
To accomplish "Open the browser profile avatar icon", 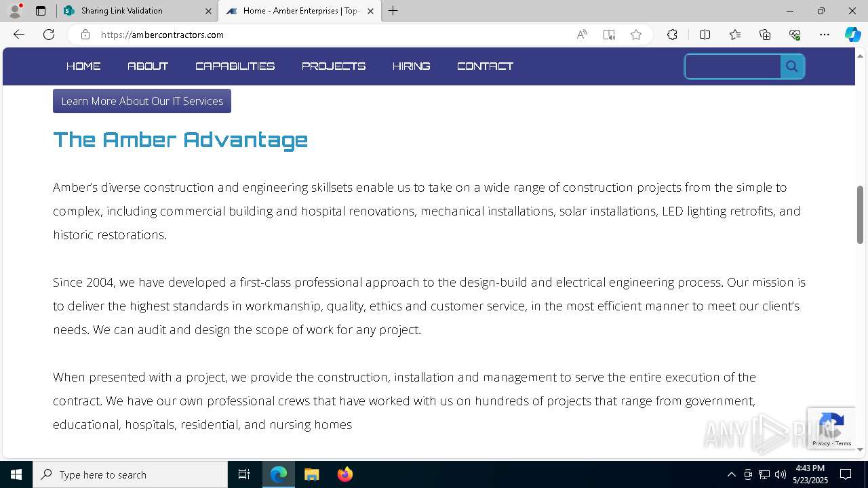I will [x=14, y=11].
